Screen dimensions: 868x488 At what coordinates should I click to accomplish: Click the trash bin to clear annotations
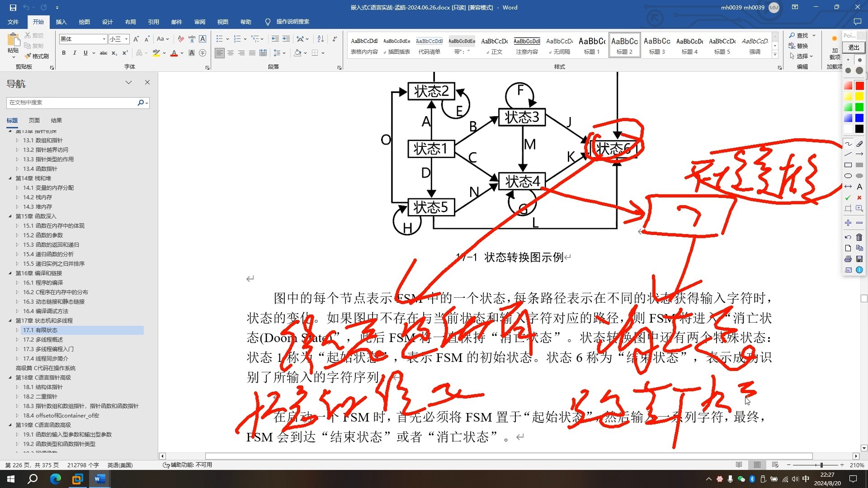pos(859,237)
